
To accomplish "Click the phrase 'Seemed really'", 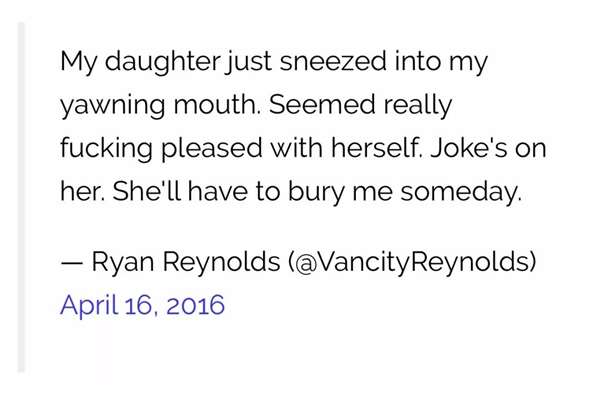I will pos(360,105).
